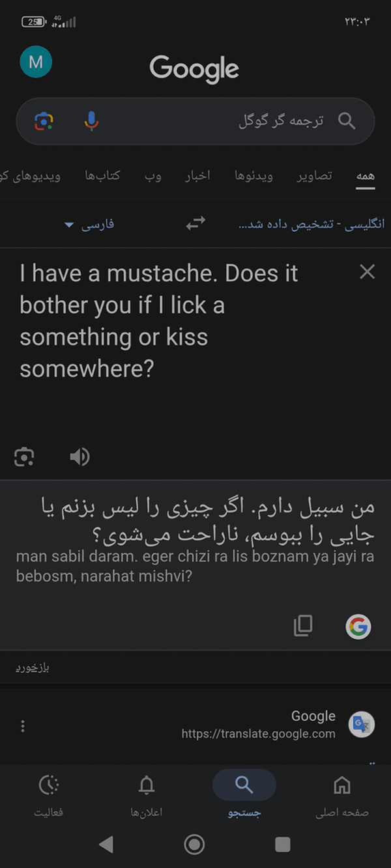This screenshot has height=868, width=391.
Task: Open the three-dot menu for Google result
Action: pyautogui.click(x=23, y=726)
